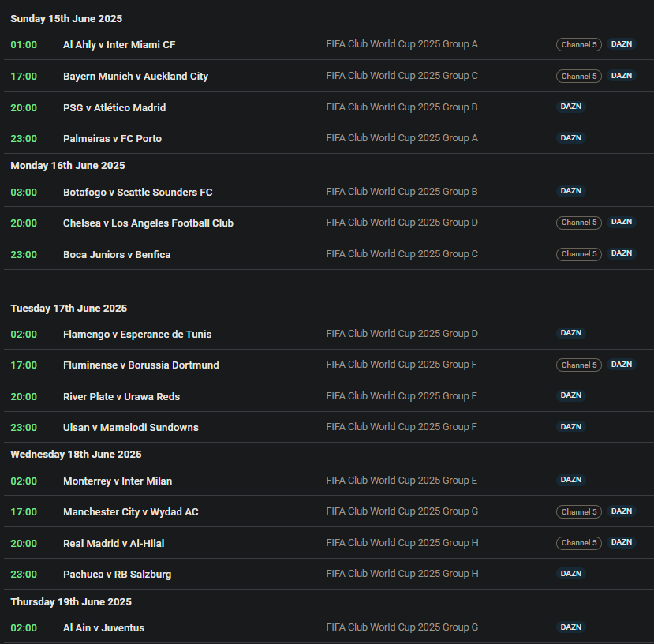Click DAZN badge for Pachuca v RB Salzburg
Viewport: 654px width, 644px height.
(570, 574)
